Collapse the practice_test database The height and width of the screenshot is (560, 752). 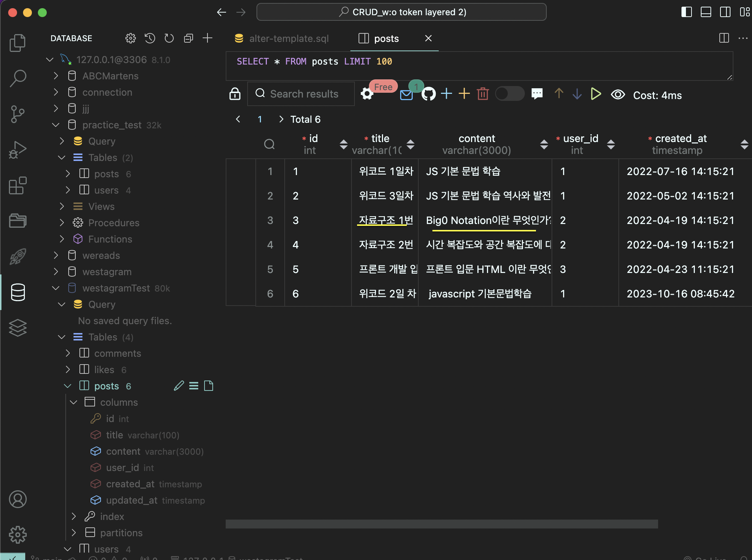56,125
